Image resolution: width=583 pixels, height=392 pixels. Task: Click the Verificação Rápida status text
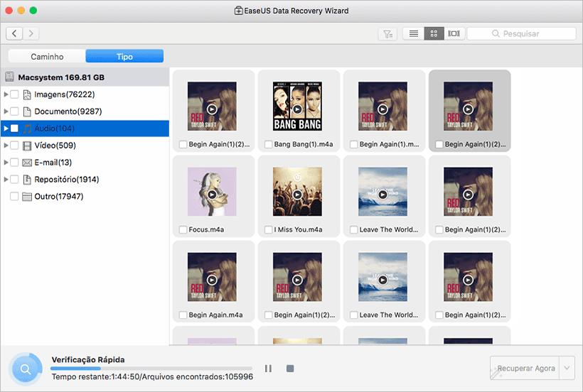(88, 360)
